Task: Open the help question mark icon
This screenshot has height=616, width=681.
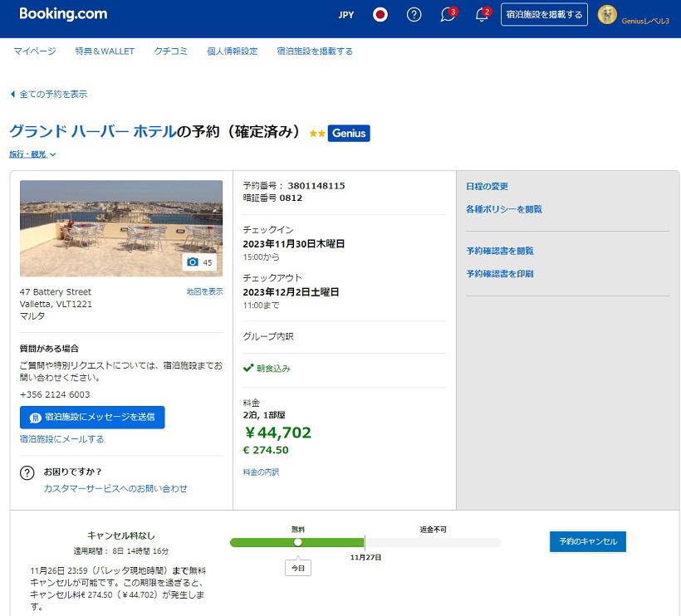Action: [x=414, y=15]
